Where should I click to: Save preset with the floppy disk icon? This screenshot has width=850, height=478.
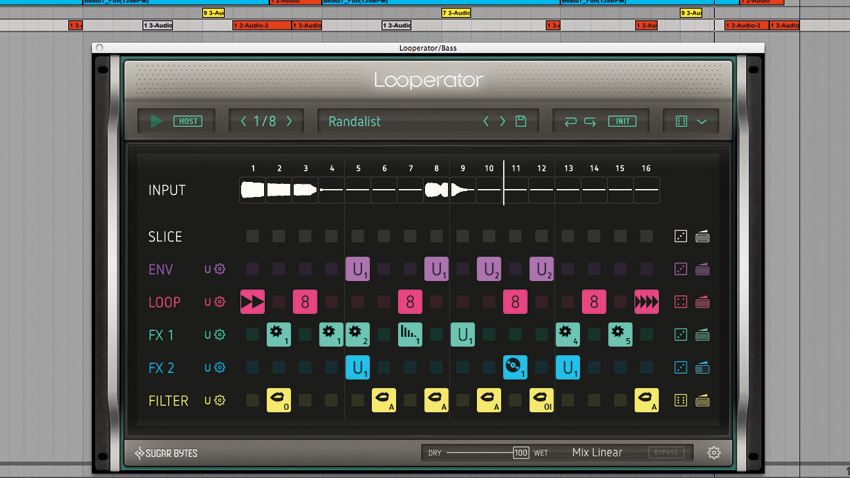(520, 121)
